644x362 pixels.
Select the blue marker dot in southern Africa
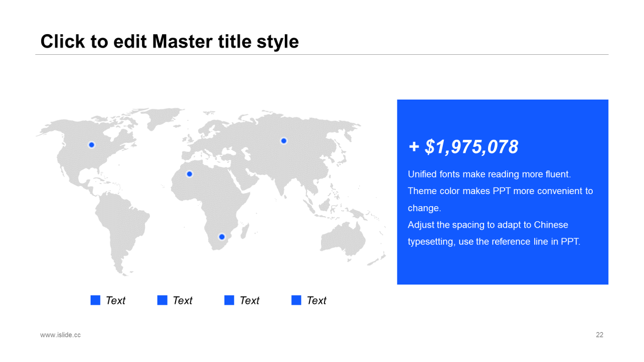coord(221,237)
